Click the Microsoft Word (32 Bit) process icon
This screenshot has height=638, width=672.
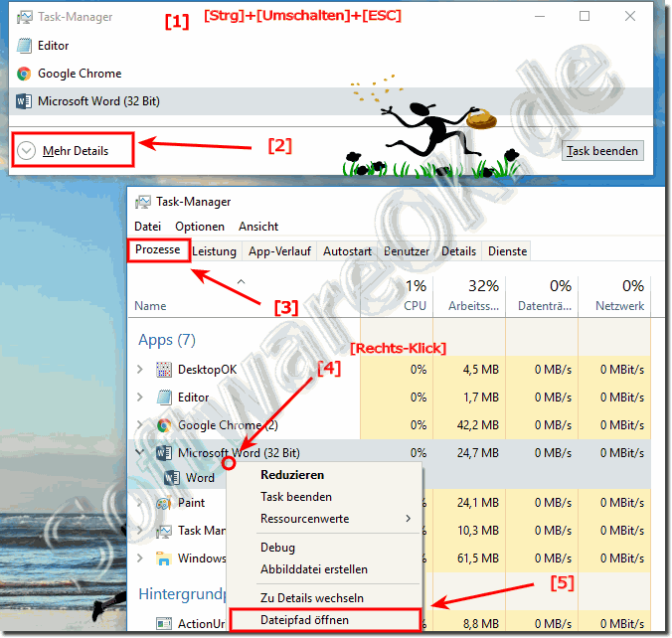[164, 453]
